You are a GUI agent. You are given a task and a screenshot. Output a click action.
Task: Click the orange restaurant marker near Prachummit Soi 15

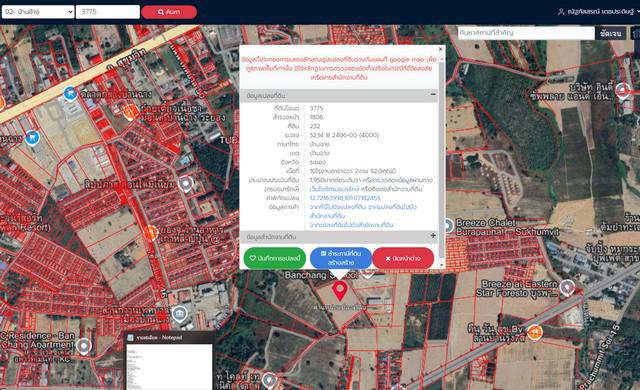[534, 332]
